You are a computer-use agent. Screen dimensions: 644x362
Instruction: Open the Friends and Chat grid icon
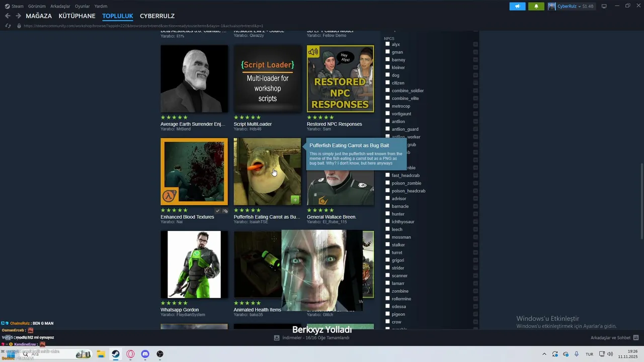click(x=636, y=338)
